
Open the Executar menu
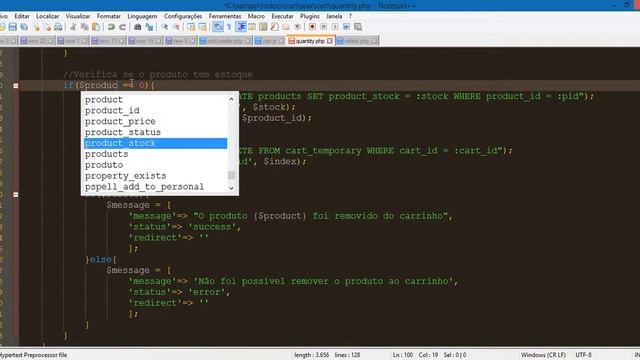pos(282,16)
